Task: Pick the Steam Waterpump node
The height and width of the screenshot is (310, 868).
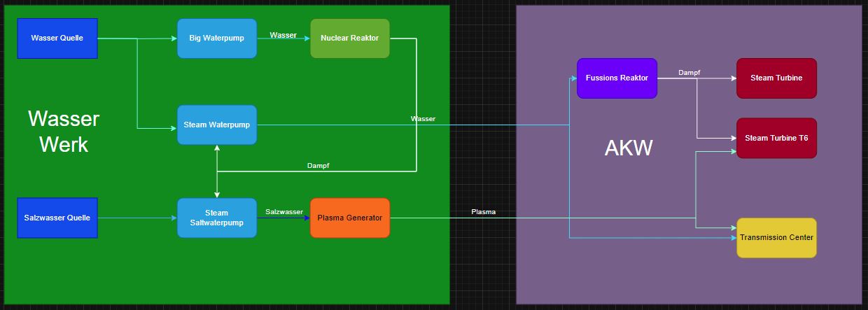Action: coord(216,125)
